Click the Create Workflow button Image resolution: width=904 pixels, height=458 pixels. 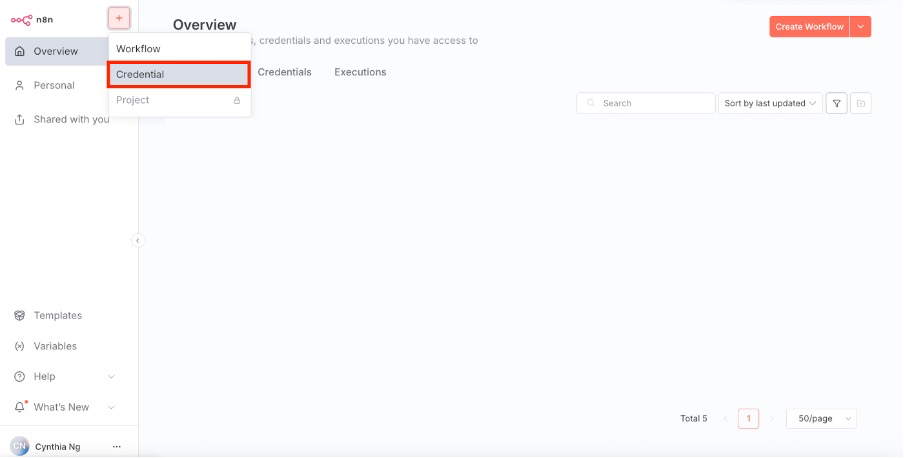(x=808, y=27)
